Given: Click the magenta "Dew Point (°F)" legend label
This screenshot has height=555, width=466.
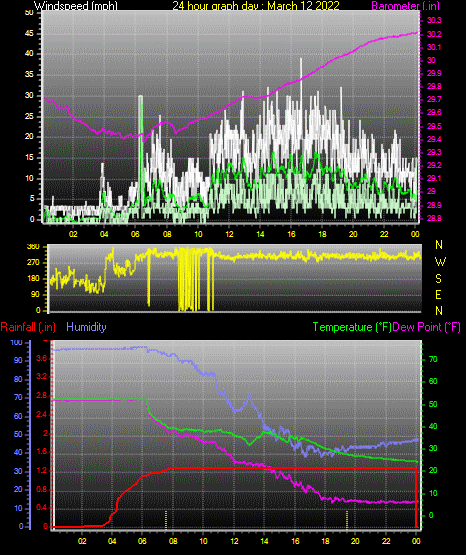Looking at the screenshot, I should point(427,327).
